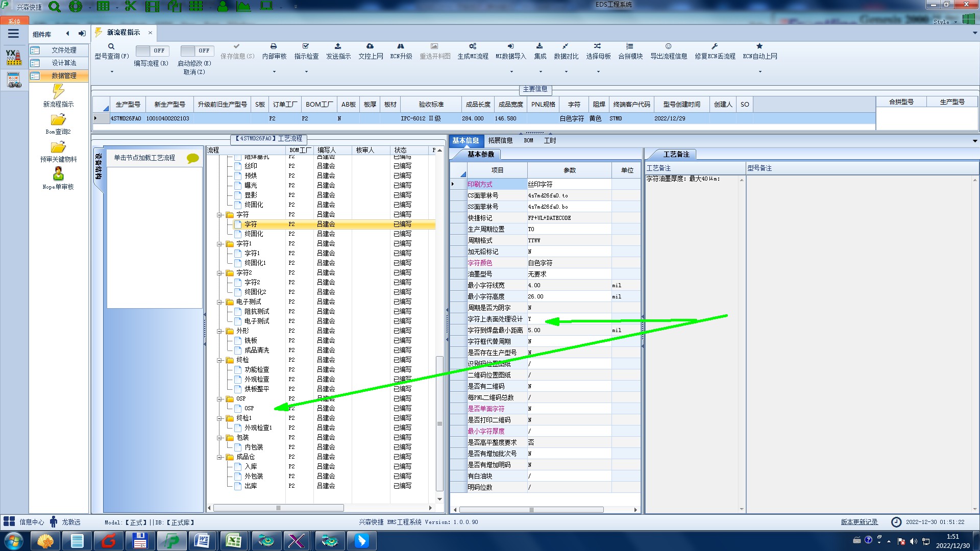Click 选择母板 shuffle toolbar button
980x551 pixels.
coord(598,51)
